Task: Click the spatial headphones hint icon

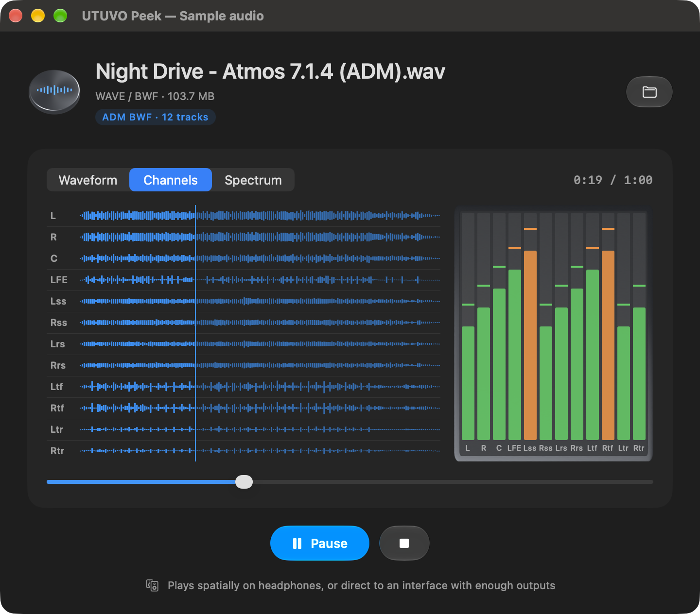Action: [x=153, y=585]
